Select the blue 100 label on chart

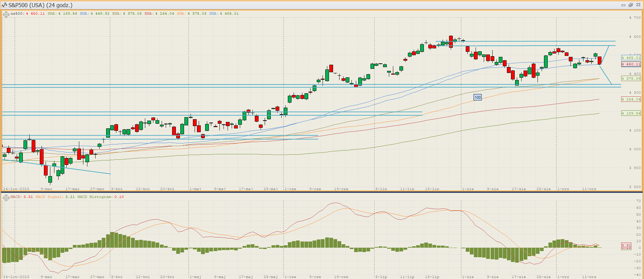(x=478, y=97)
